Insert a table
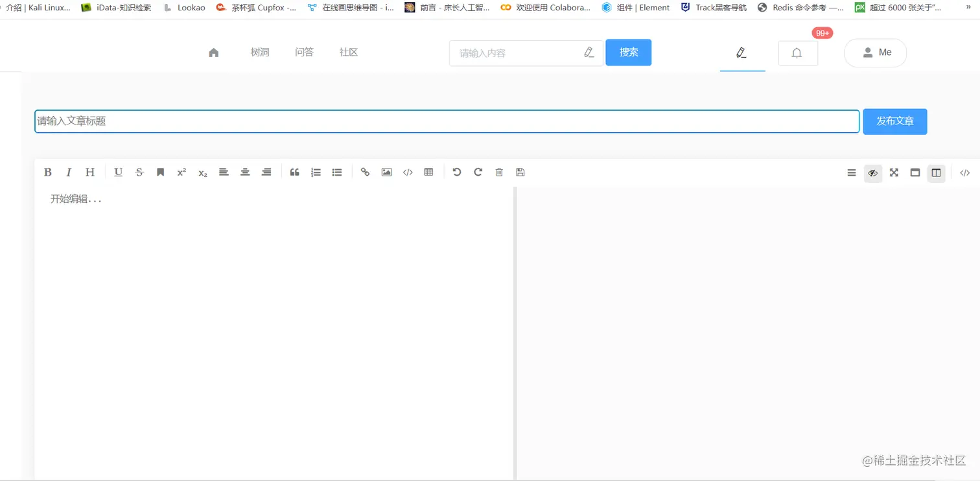Screen dimensions: 980x481 point(428,172)
